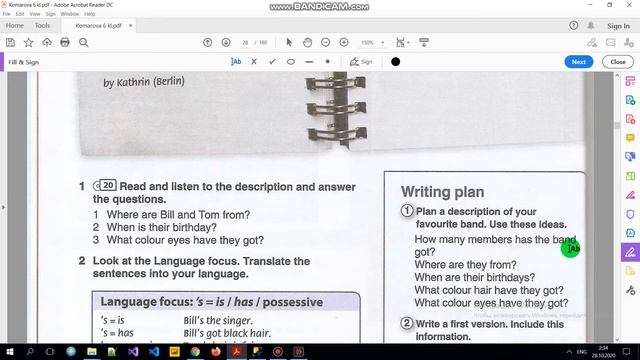Open the Edit menu
640x360 pixels.
[x=20, y=14]
